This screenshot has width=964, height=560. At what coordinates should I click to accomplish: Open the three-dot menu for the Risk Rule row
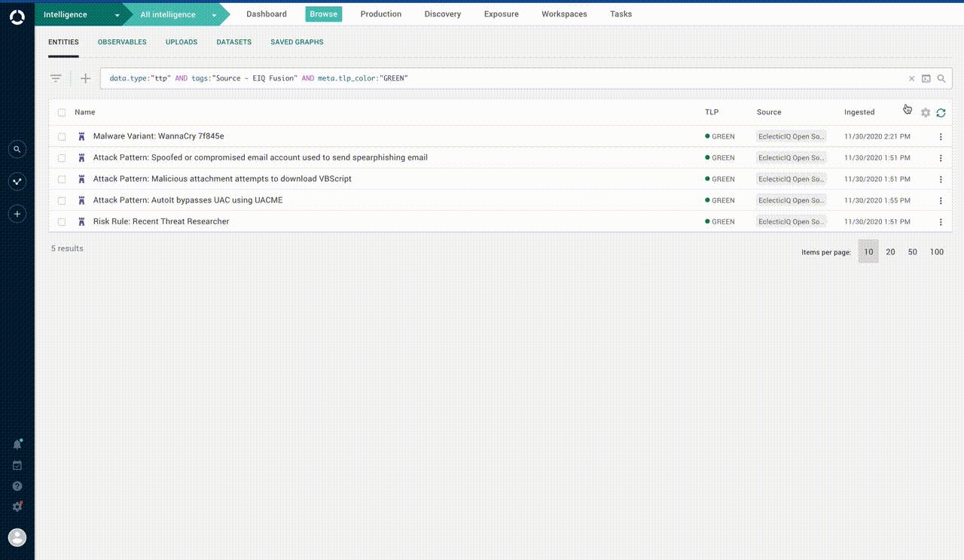(941, 222)
